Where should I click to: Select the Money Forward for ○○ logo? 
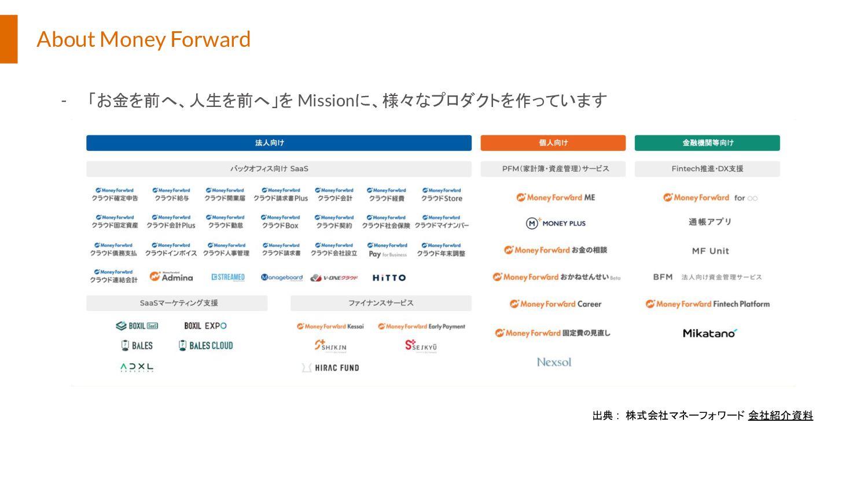point(710,197)
